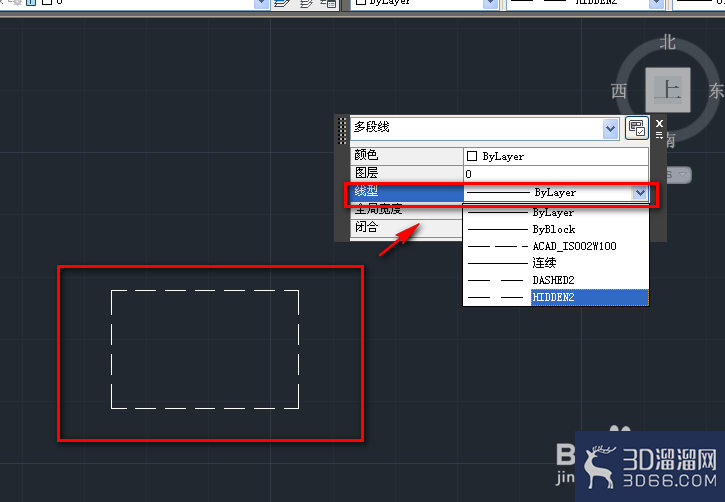Select the 闭合 property label
725x502 pixels.
[x=407, y=227]
